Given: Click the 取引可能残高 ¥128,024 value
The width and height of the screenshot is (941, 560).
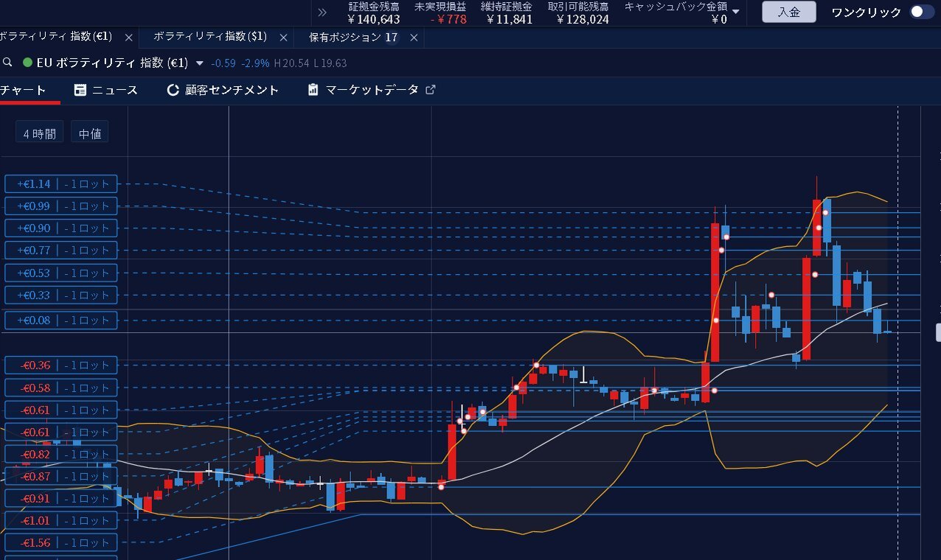Looking at the screenshot, I should [583, 19].
